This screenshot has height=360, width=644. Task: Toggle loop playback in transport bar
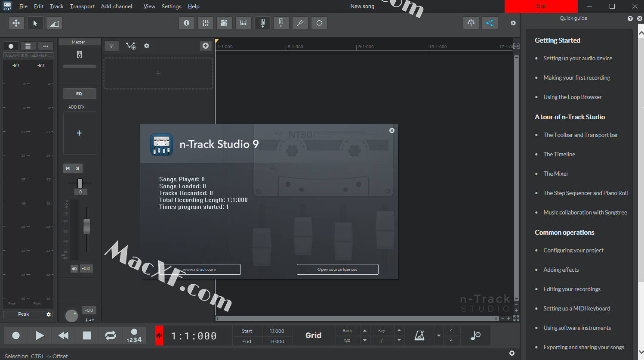point(111,335)
